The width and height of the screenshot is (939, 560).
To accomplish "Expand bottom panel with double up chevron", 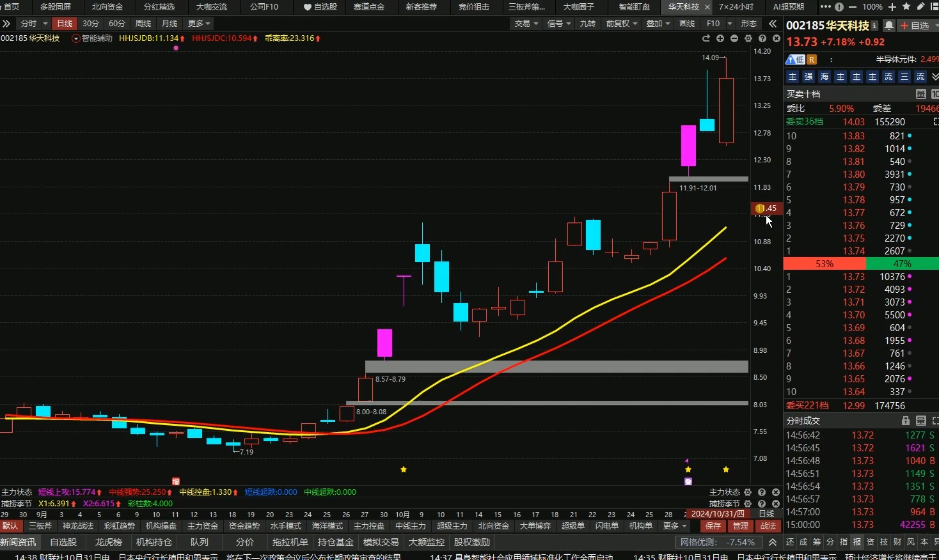I will (x=773, y=542).
